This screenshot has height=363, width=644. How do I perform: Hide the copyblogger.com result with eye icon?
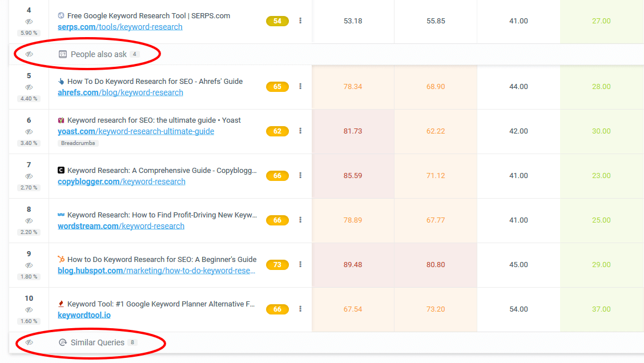pyautogui.click(x=29, y=176)
